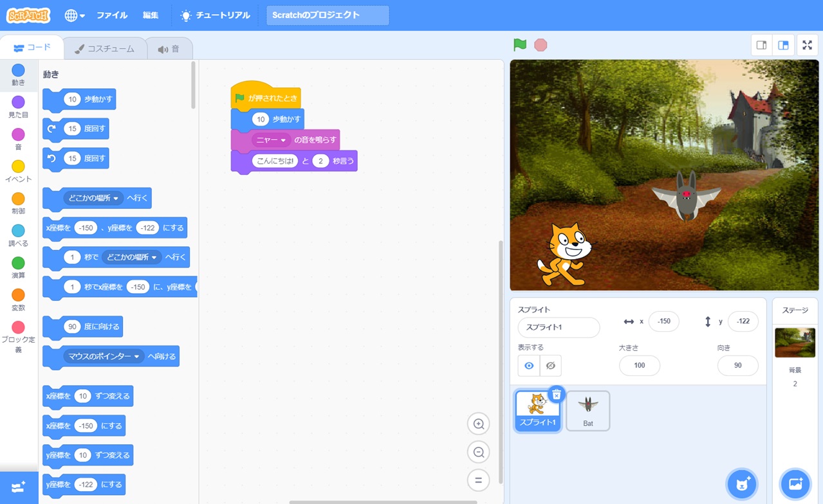Hide the sprite with crossed-eye icon

click(x=550, y=366)
